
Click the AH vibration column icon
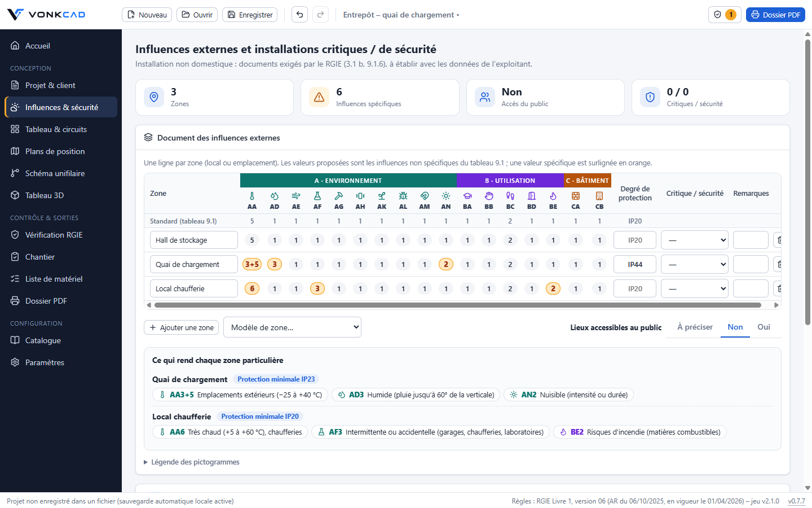pyautogui.click(x=360, y=196)
